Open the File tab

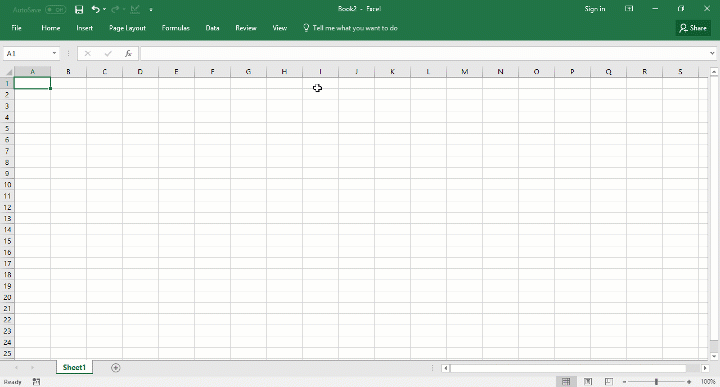click(17, 28)
